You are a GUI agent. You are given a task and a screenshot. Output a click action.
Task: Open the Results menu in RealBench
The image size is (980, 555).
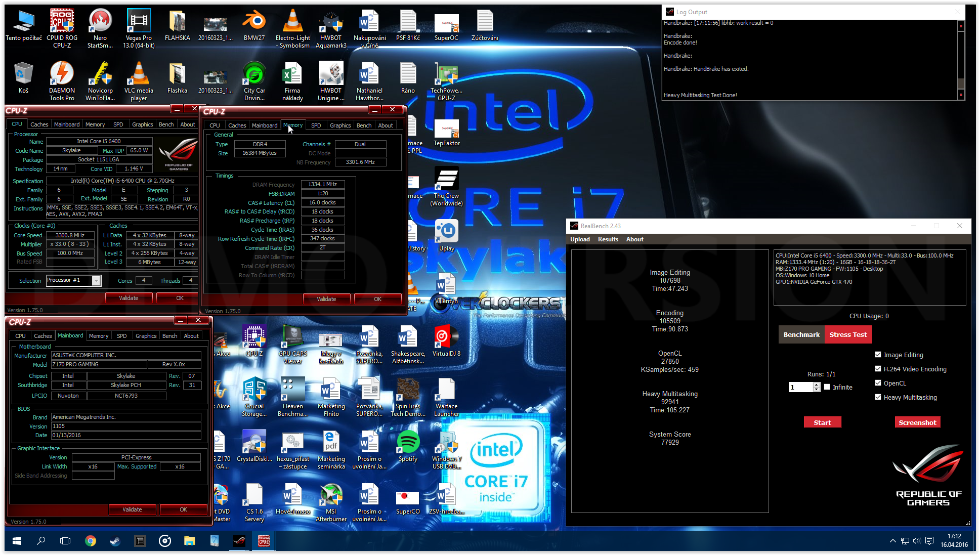tap(608, 239)
